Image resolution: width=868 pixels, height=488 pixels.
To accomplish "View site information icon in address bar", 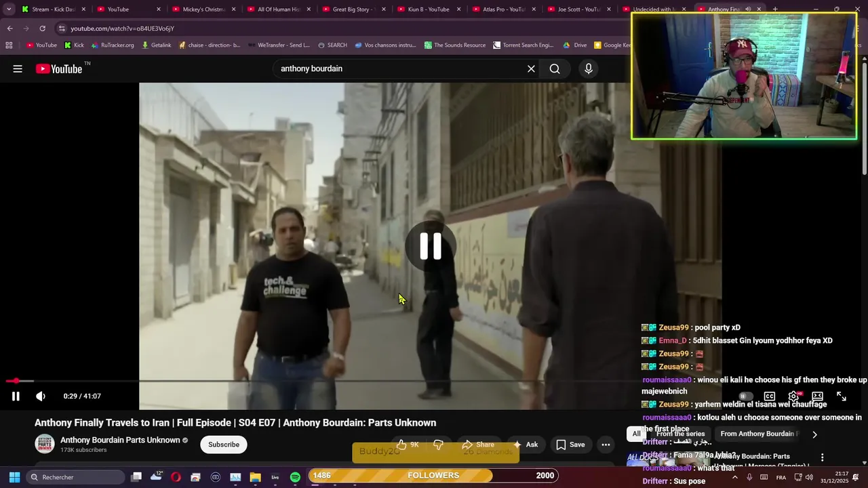I will [x=62, y=28].
